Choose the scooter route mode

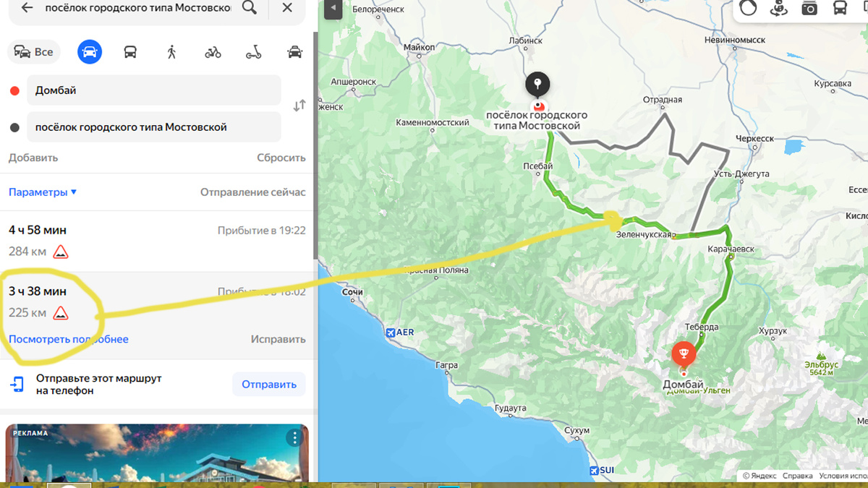tap(253, 52)
